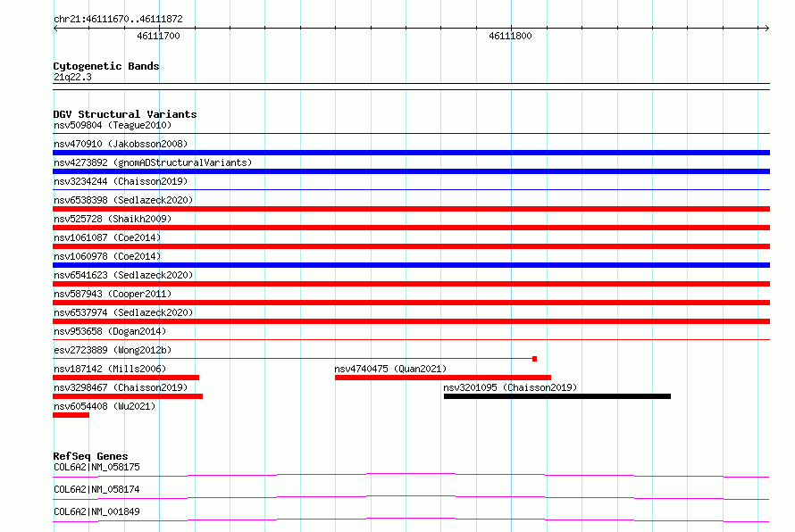Image resolution: width=795 pixels, height=532 pixels.
Task: Click the blue nsv470910 (Jakobsson2008) bar
Action: tap(411, 153)
